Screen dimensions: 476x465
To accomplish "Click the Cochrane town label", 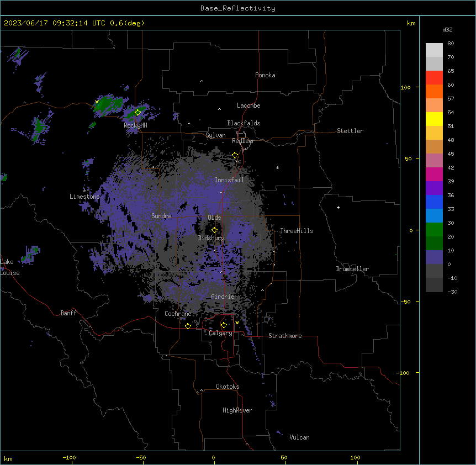I will coord(178,314).
